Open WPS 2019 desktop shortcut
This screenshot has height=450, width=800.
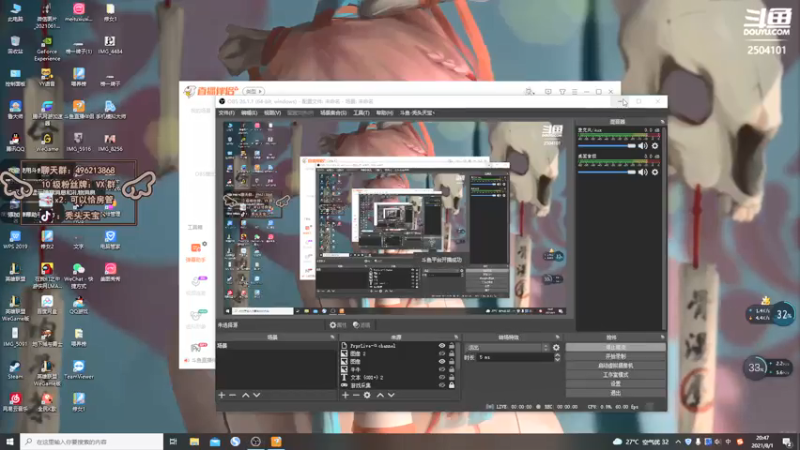tap(15, 239)
